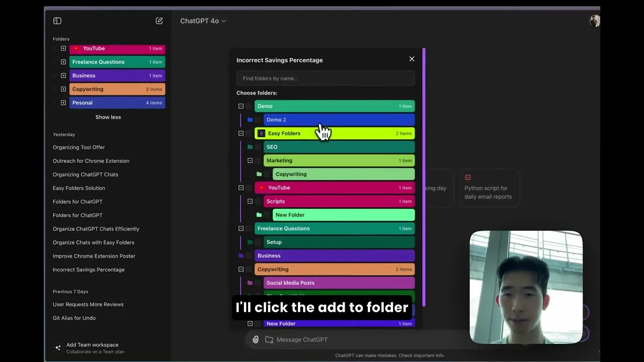Image resolution: width=644 pixels, height=362 pixels.
Task: Click the teal folder icon beside SEO
Action: (x=250, y=147)
